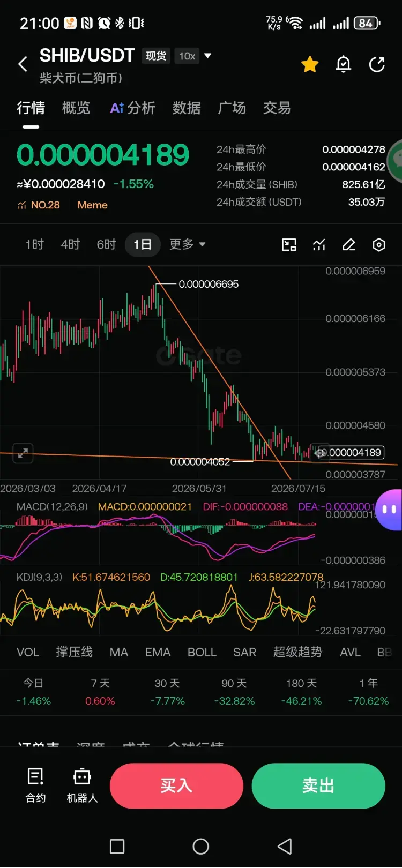Toggle the BOLL indicator
The image size is (402, 868).
tap(202, 652)
